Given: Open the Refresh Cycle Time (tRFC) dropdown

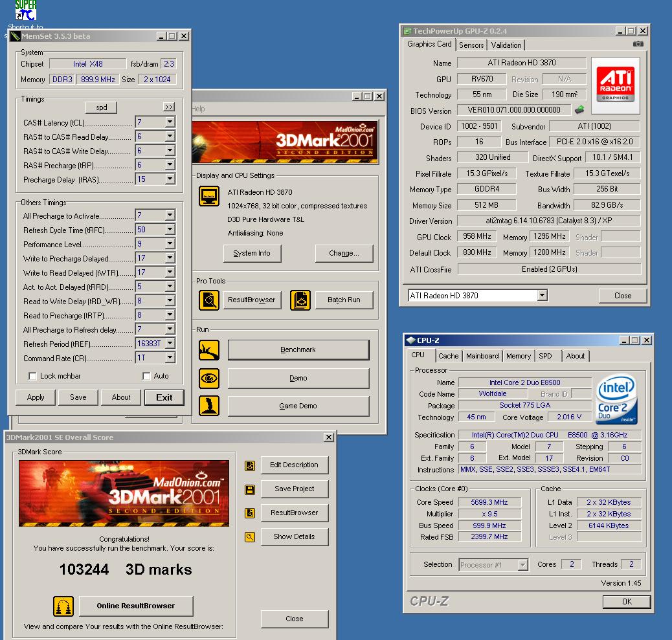Looking at the screenshot, I should coord(170,230).
